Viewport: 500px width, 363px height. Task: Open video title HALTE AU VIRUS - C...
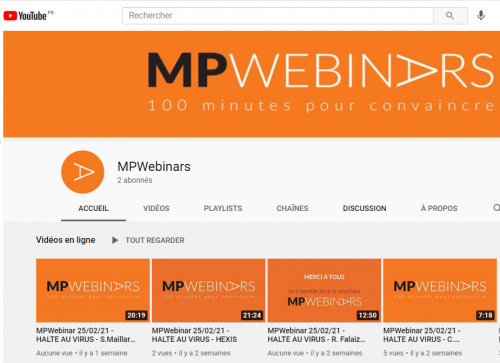422,335
